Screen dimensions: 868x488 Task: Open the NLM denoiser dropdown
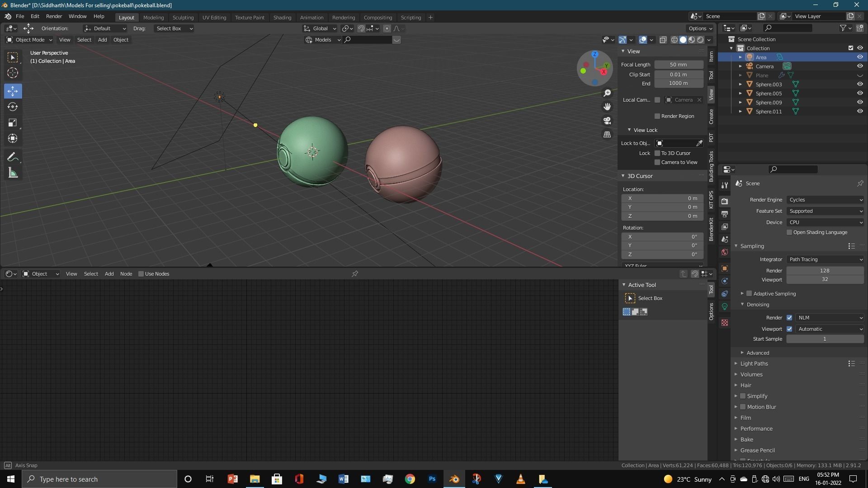[x=830, y=318]
